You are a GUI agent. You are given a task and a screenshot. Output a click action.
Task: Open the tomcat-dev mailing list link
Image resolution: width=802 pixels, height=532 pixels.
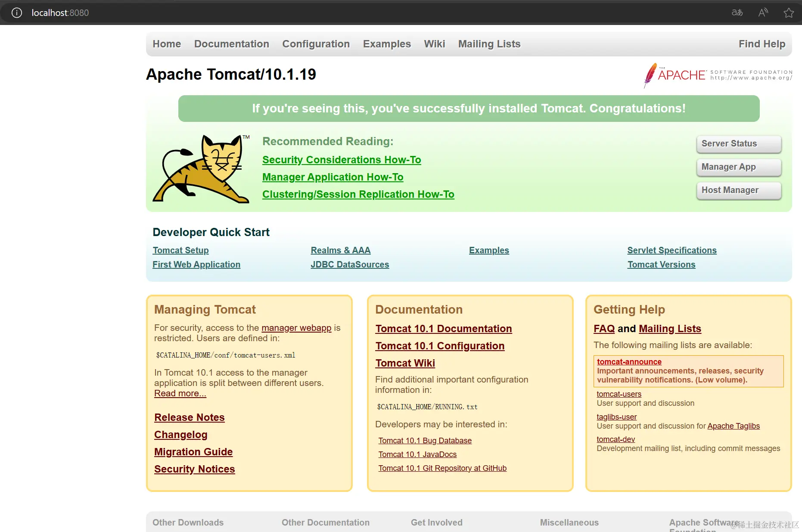click(615, 439)
